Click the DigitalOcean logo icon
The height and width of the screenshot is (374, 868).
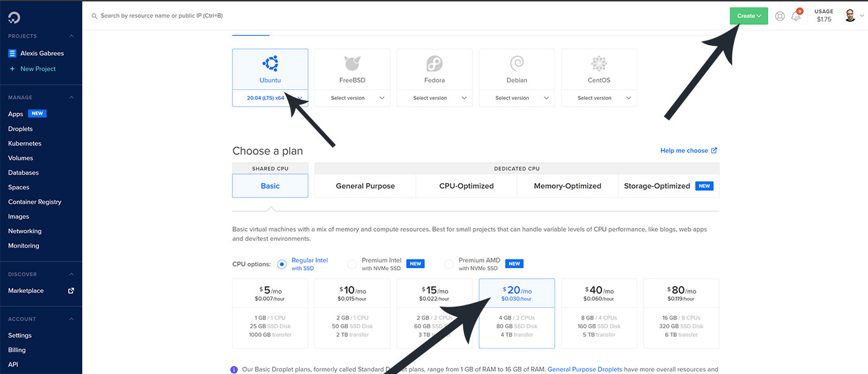[x=14, y=17]
